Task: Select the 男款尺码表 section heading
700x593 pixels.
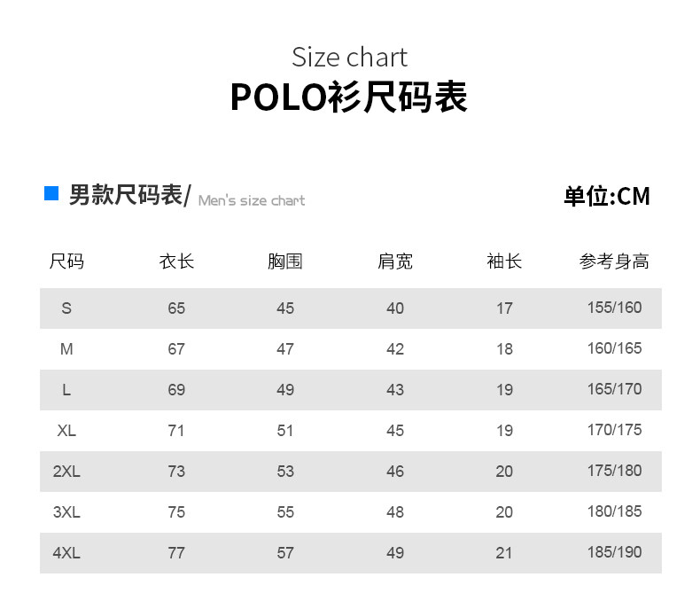Action: tap(126, 195)
